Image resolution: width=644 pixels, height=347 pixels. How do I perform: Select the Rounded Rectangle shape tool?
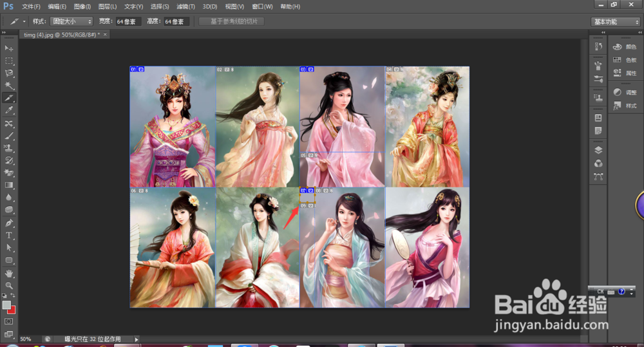pyautogui.click(x=8, y=260)
